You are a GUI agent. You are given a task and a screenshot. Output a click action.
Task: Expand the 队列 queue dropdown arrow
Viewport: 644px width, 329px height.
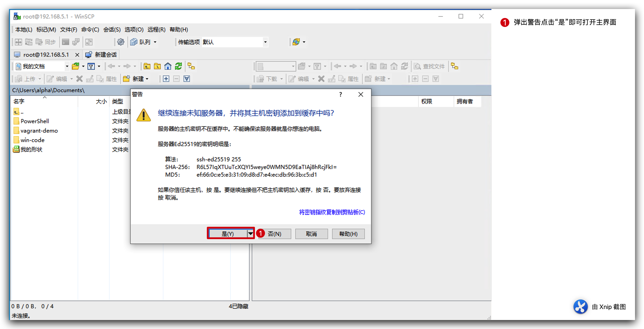[x=155, y=42]
